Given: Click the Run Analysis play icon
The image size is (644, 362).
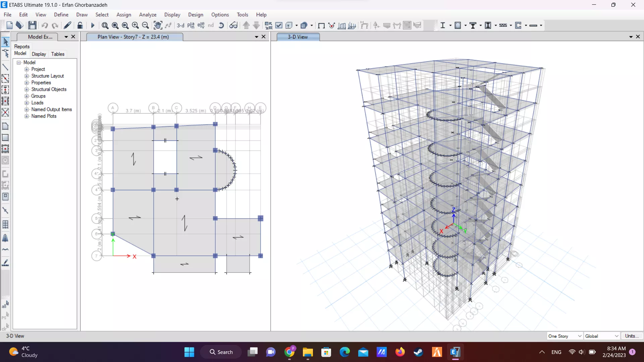Looking at the screenshot, I should (x=93, y=25).
